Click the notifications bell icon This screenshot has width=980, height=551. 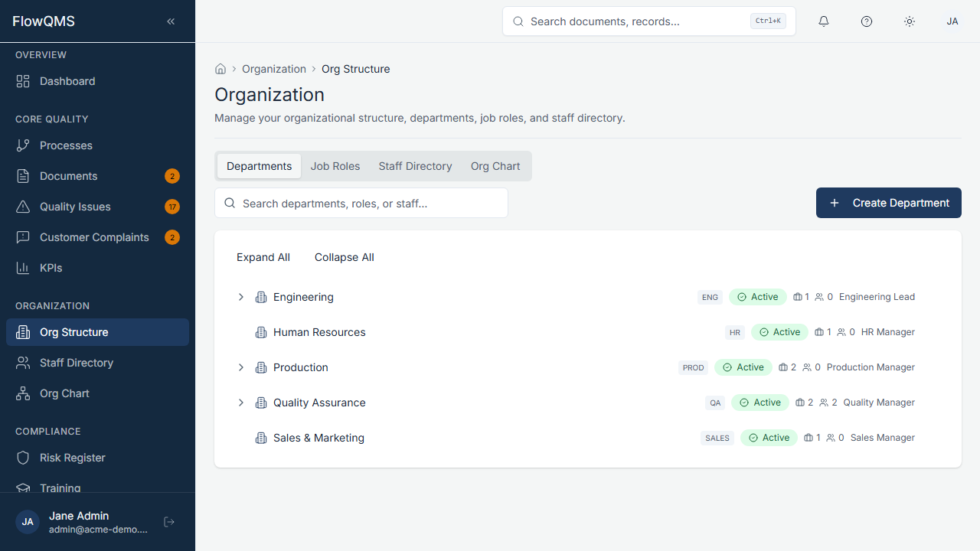click(x=824, y=21)
